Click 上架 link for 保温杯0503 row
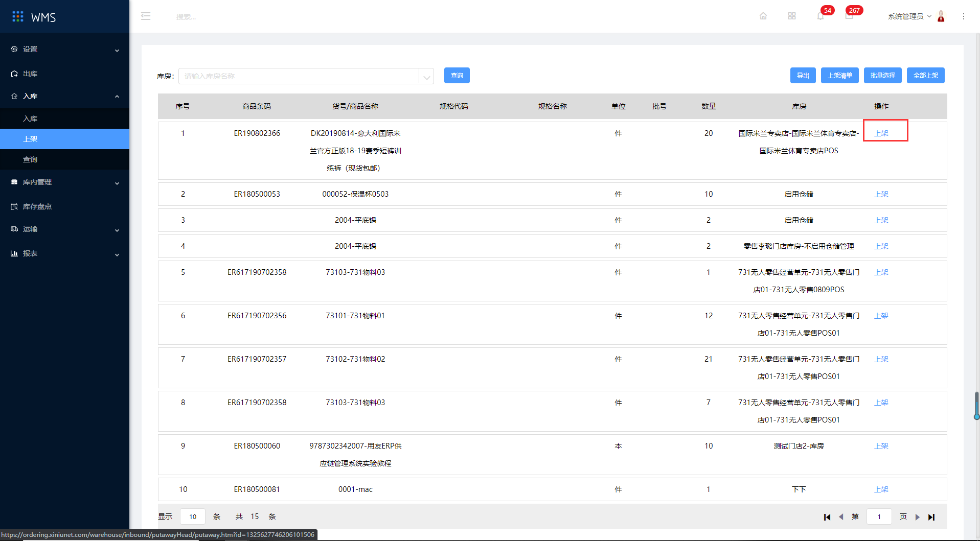Screen dimensions: 980x541 coord(881,194)
